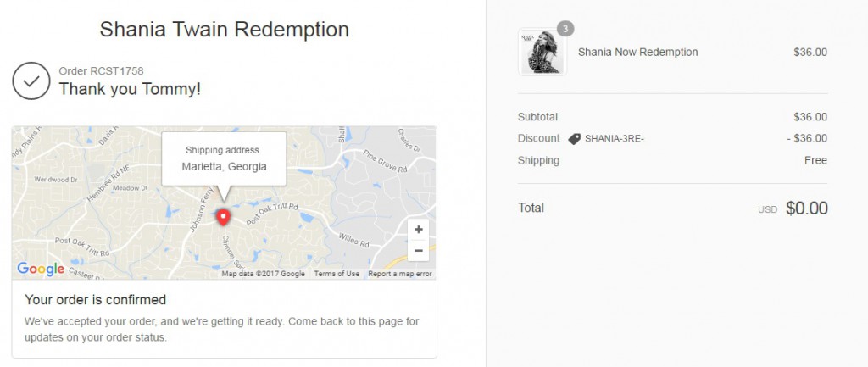Open the Shania Now album thumbnail
Image resolution: width=868 pixels, height=367 pixels.
(542, 53)
